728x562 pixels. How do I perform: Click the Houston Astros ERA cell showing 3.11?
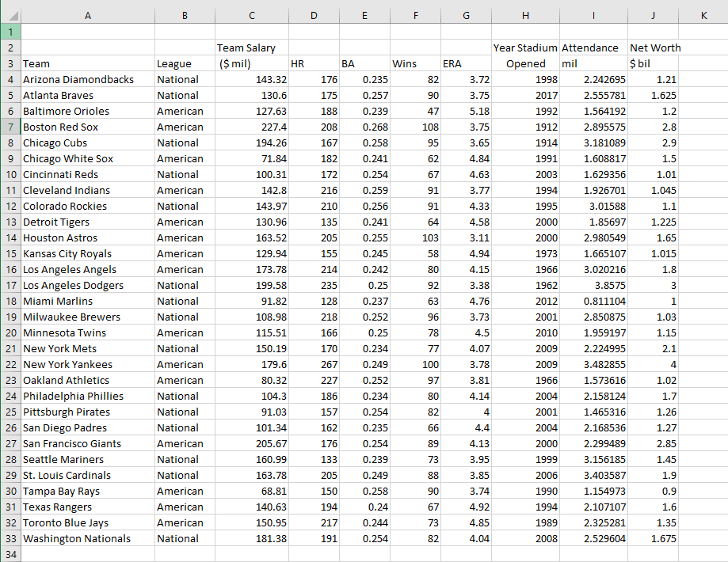coord(466,237)
